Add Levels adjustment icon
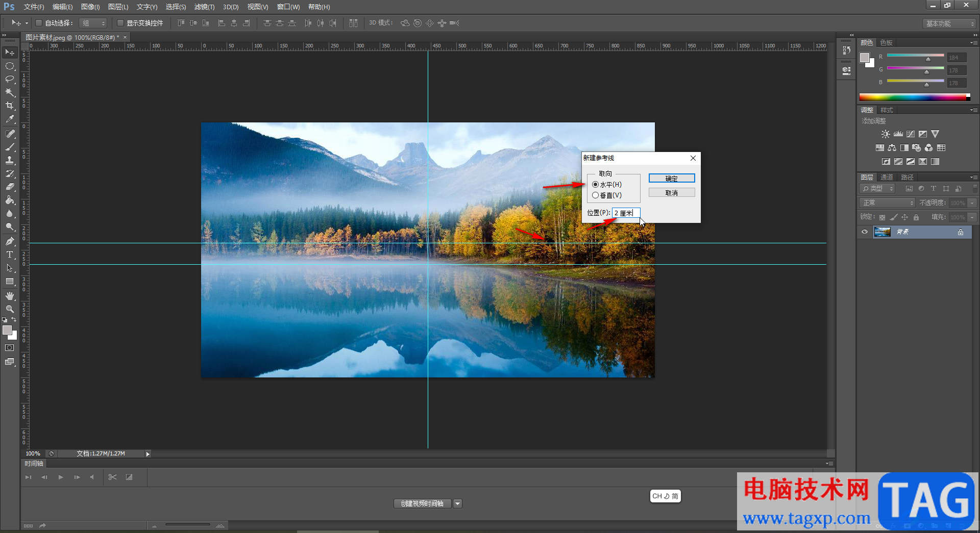This screenshot has width=980, height=533. (x=898, y=134)
